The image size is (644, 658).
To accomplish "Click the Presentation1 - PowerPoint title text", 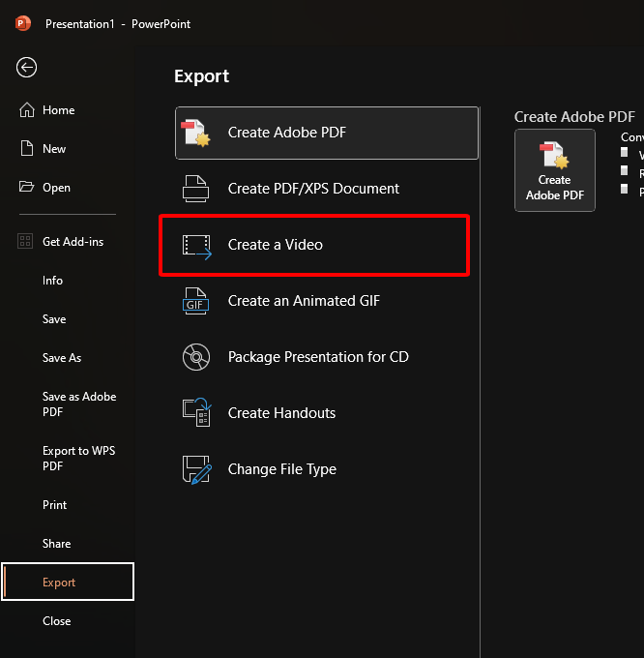I will [x=118, y=24].
